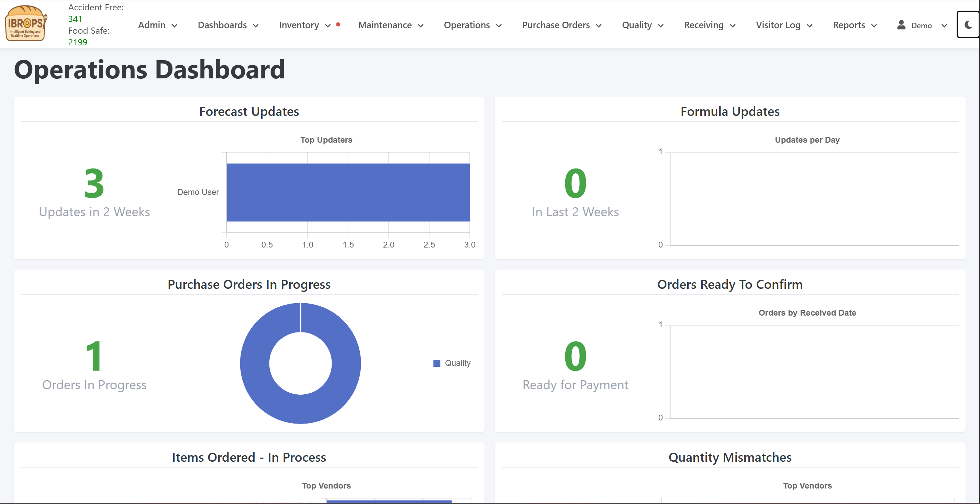Click Orders by Received Date chart title

click(x=807, y=313)
